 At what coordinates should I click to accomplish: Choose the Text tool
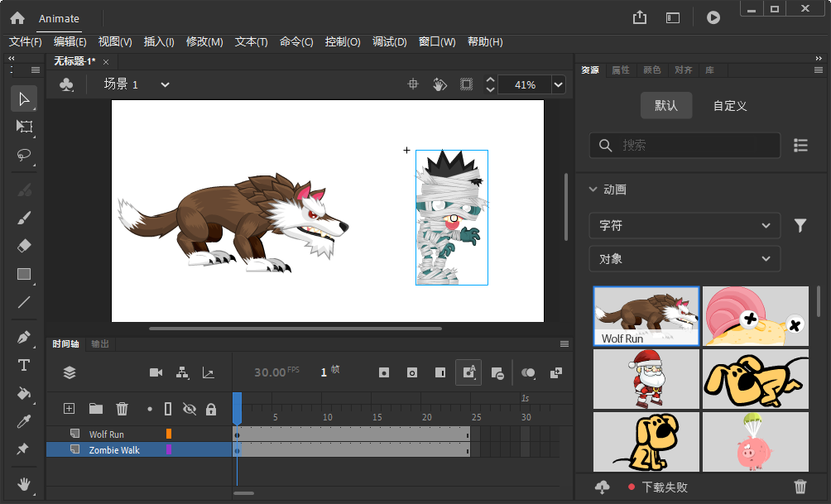coord(23,365)
